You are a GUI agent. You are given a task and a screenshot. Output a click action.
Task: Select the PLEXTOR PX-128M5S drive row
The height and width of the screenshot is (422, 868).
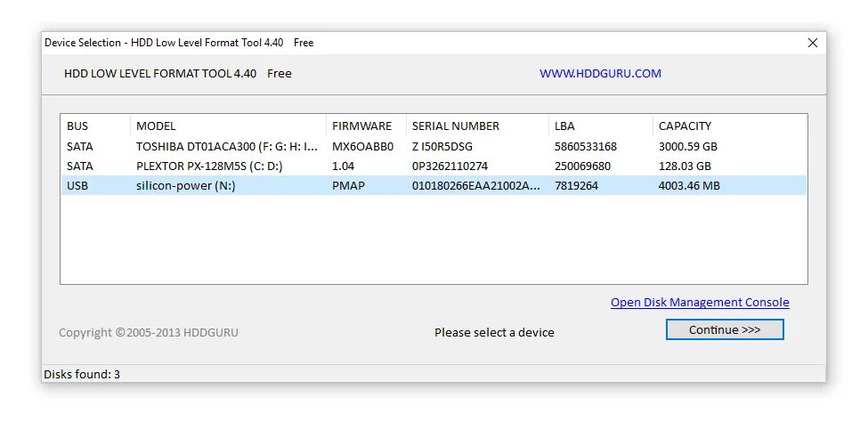pyautogui.click(x=434, y=166)
